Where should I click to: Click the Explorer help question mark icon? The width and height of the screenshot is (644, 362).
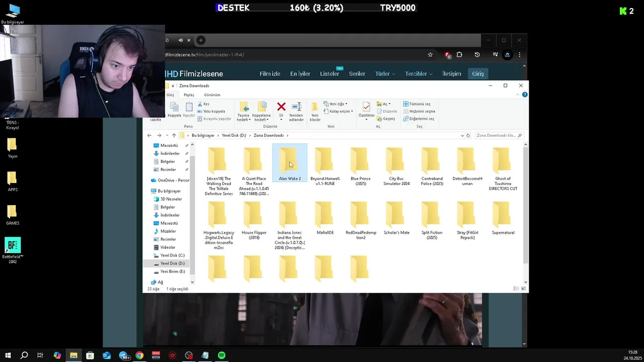[x=525, y=95]
